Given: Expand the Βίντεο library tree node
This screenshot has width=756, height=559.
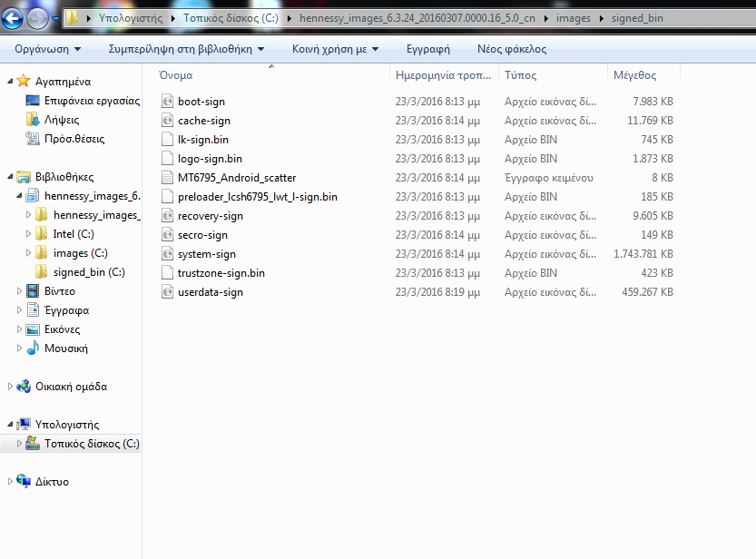Looking at the screenshot, I should (x=22, y=291).
